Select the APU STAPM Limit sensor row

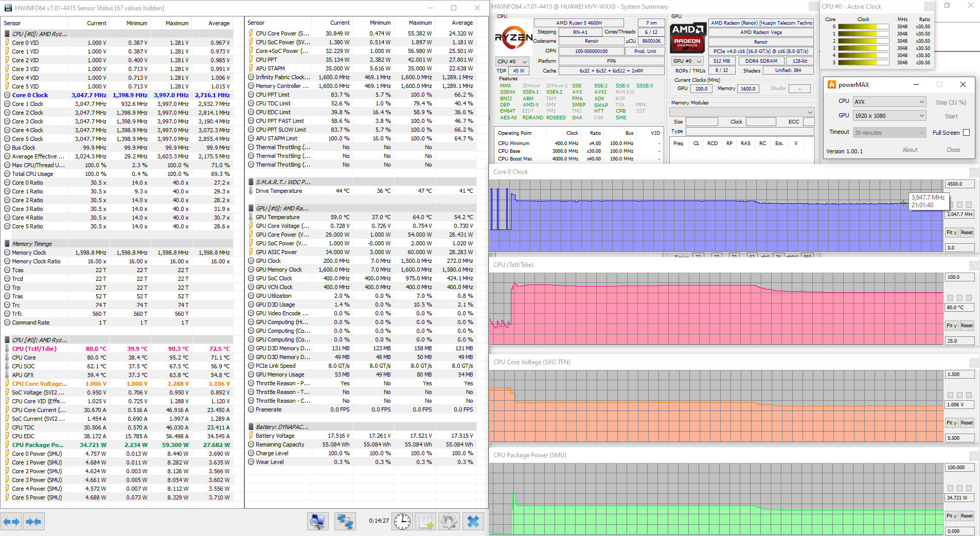361,138
